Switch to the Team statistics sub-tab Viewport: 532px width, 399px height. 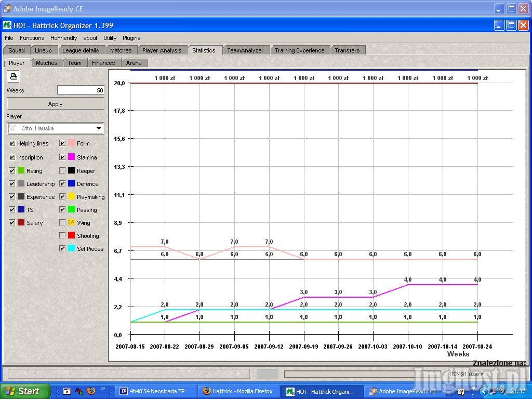click(75, 63)
